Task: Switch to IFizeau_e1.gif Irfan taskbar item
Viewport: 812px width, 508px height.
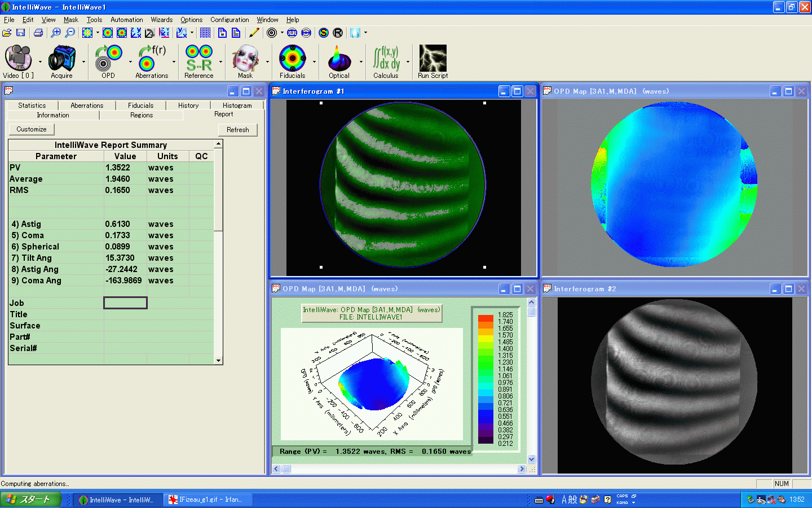Action: tap(208, 500)
